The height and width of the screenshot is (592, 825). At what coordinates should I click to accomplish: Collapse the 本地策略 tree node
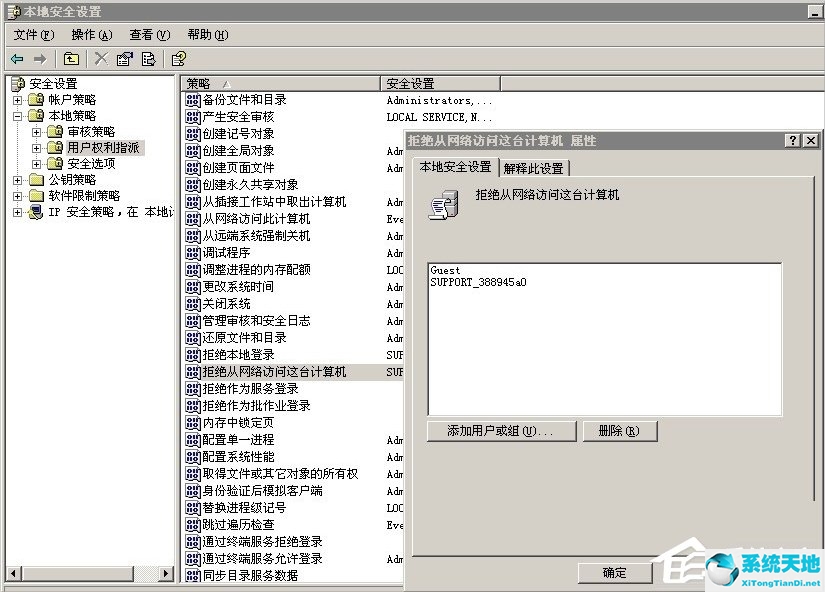[x=17, y=115]
